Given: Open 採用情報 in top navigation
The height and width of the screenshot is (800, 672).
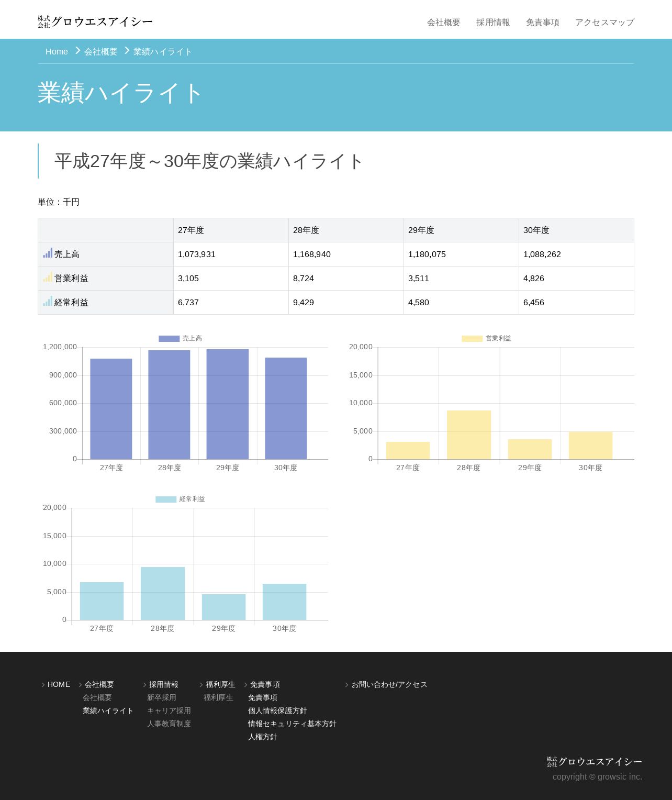Looking at the screenshot, I should [x=493, y=23].
